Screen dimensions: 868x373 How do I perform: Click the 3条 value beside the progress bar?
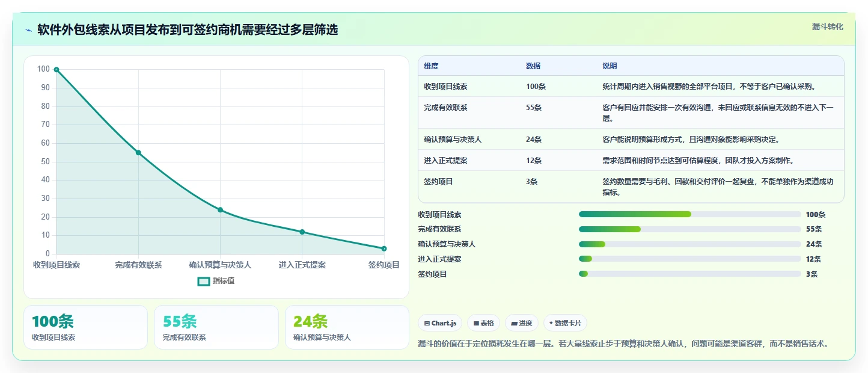[x=811, y=274]
